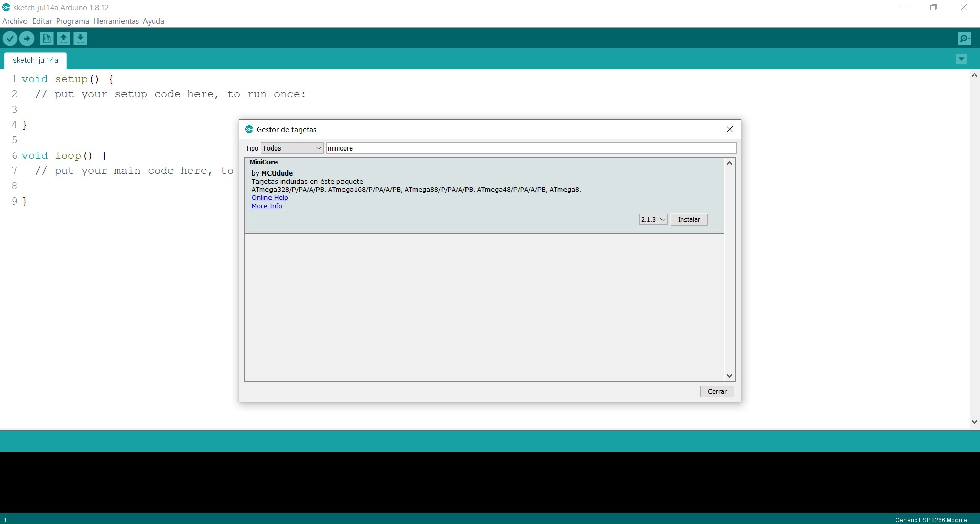
Task: Click the 'void loop() {' code line
Action: tap(64, 156)
